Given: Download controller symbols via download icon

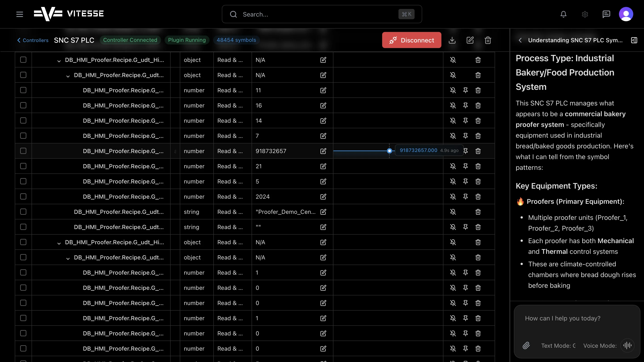Looking at the screenshot, I should click(452, 40).
